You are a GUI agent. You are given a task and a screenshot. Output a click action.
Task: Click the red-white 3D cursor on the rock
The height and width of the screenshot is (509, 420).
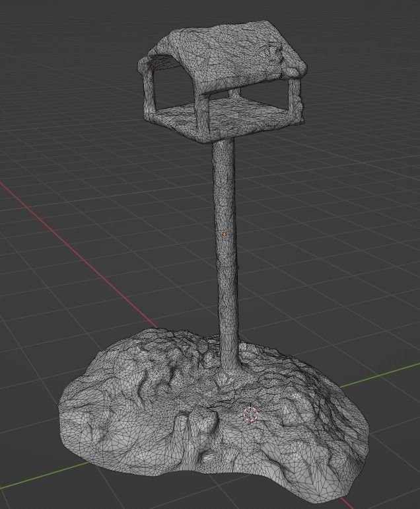point(250,414)
